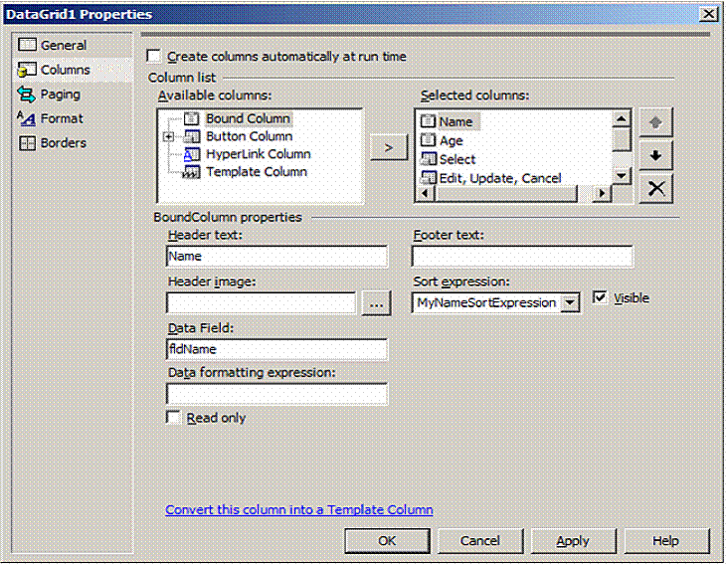Expand the Button Column tree node

point(169,136)
